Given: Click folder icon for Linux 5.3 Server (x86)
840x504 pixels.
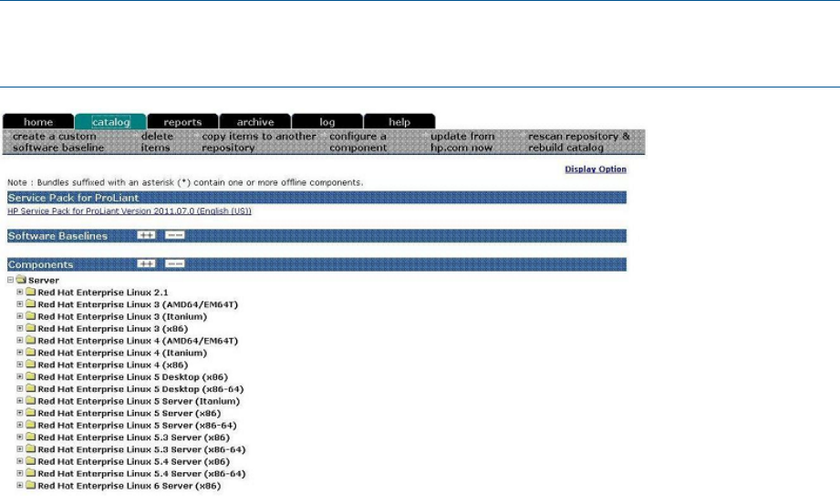Looking at the screenshot, I should tap(30, 437).
